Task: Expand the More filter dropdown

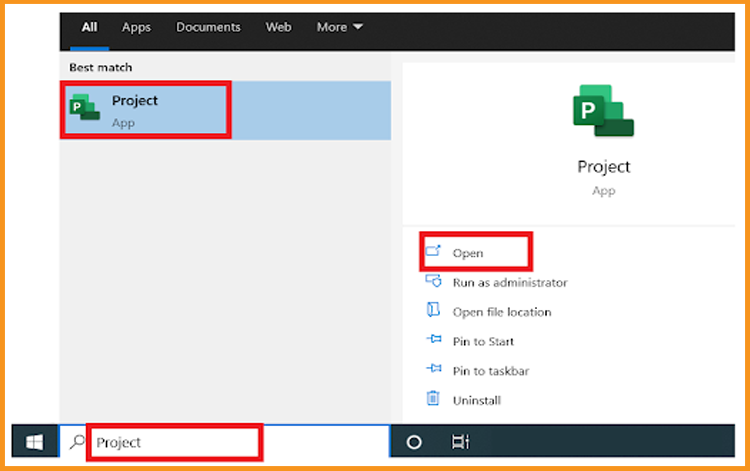Action: pyautogui.click(x=339, y=27)
